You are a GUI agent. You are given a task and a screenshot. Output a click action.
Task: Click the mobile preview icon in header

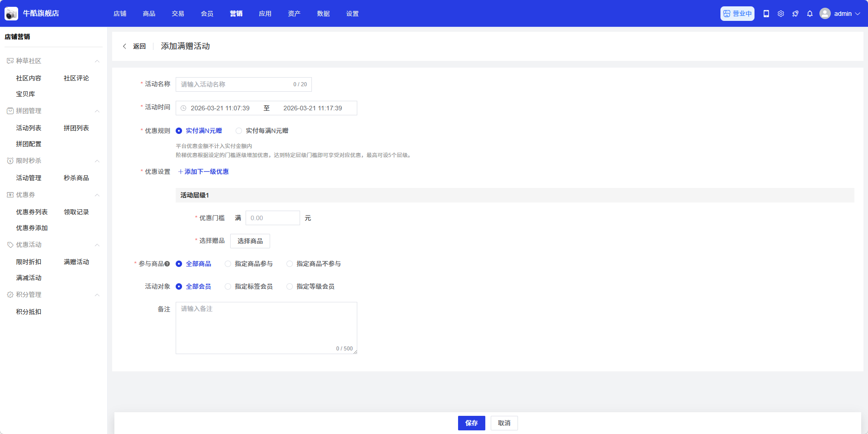point(766,14)
